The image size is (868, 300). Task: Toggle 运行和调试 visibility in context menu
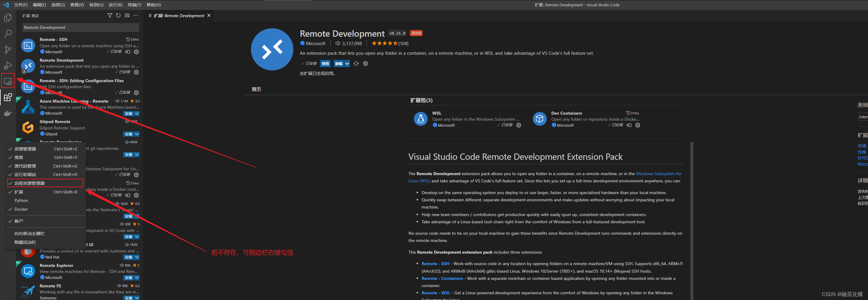click(46, 175)
